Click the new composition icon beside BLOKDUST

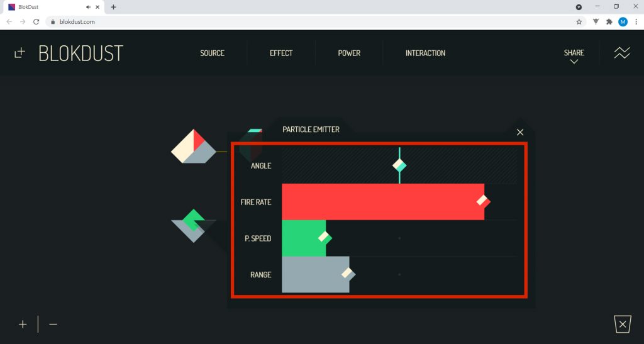(x=19, y=53)
